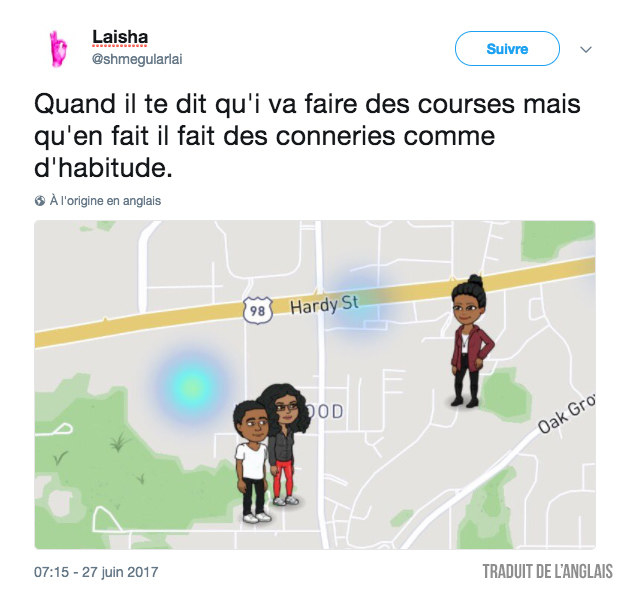Viewport: 631px width, 594px height.
Task: Expand the tweet options chevron
Action: (586, 50)
